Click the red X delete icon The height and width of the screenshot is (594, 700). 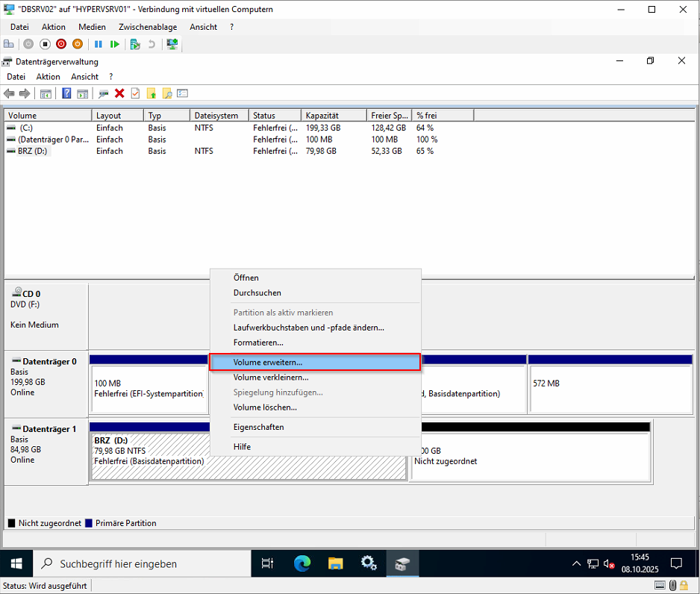click(x=119, y=93)
